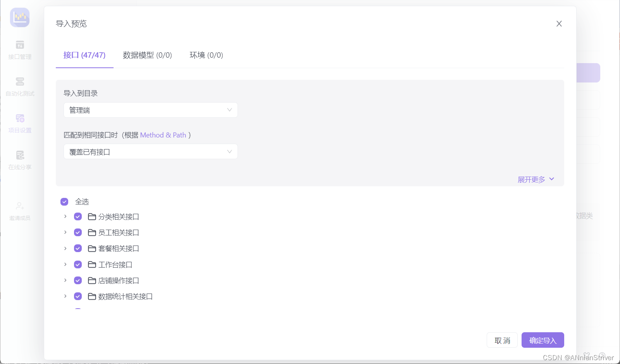Select 工作台接口 folder label

coord(115,264)
